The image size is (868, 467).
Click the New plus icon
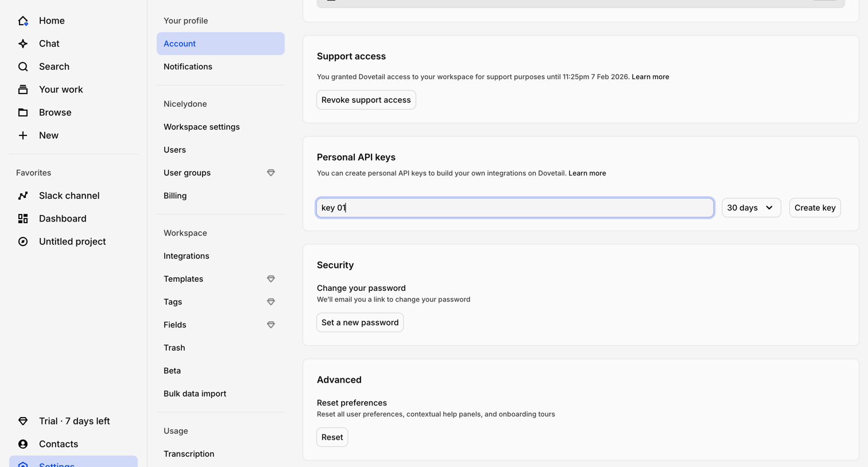(x=23, y=135)
